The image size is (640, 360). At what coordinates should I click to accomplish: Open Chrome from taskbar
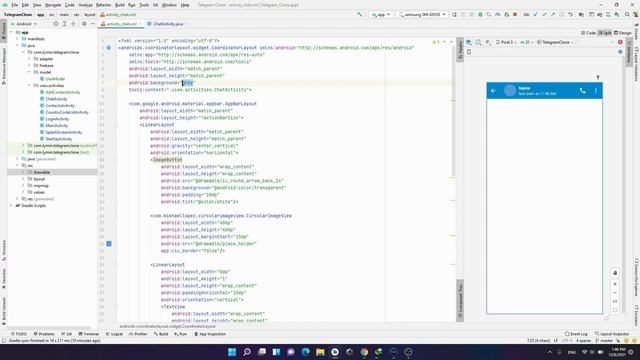click(x=364, y=352)
